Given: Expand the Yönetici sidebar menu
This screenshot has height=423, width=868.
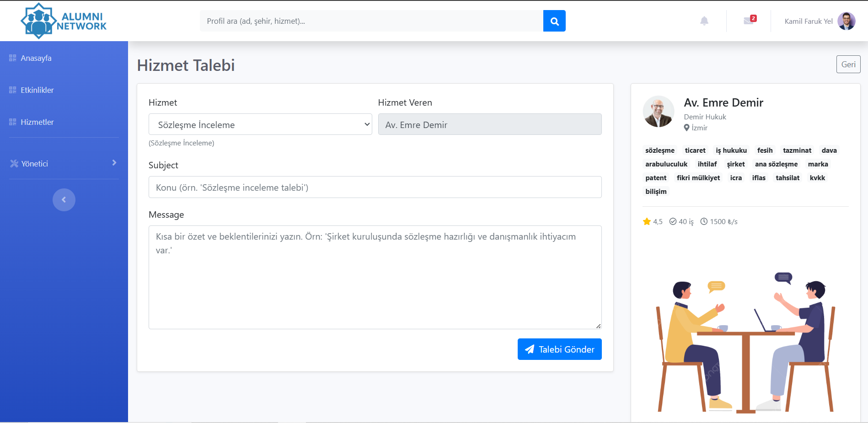Looking at the screenshot, I should pyautogui.click(x=64, y=163).
